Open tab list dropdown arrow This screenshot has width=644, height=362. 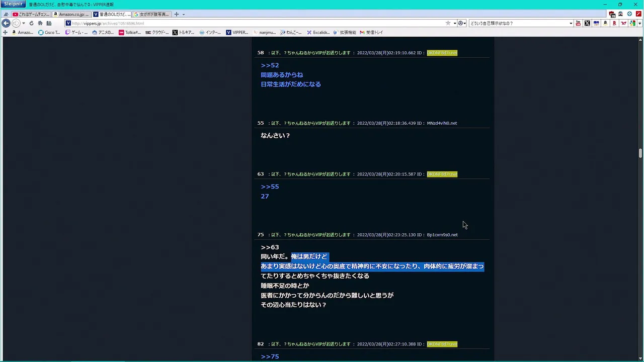[183, 15]
